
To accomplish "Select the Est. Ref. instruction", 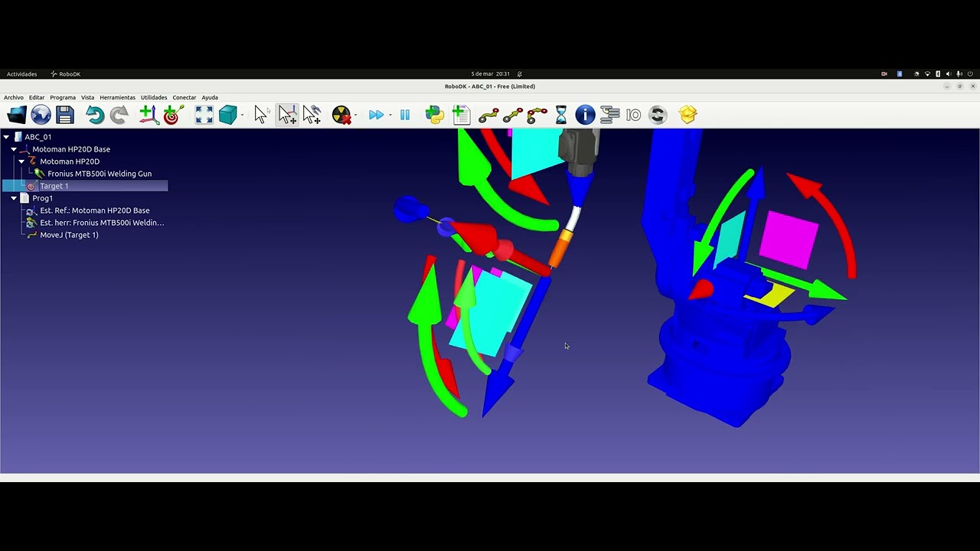I will [95, 210].
